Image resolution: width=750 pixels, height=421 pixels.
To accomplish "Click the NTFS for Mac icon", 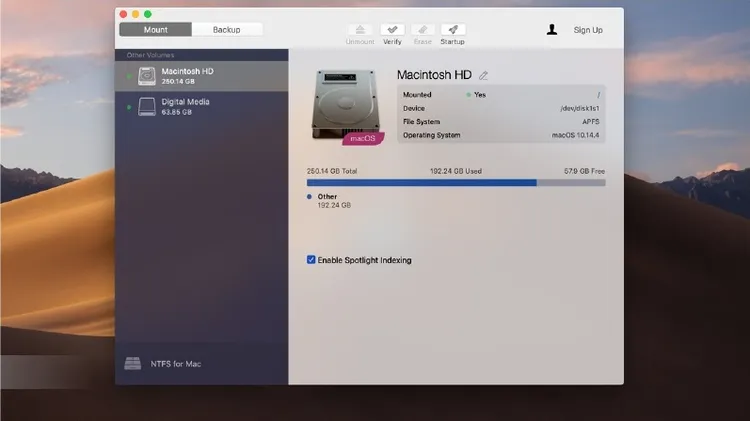I will (x=132, y=364).
